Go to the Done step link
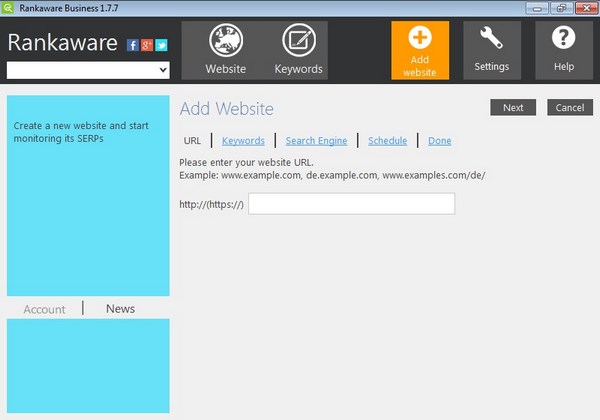The width and height of the screenshot is (600, 420). click(x=440, y=141)
